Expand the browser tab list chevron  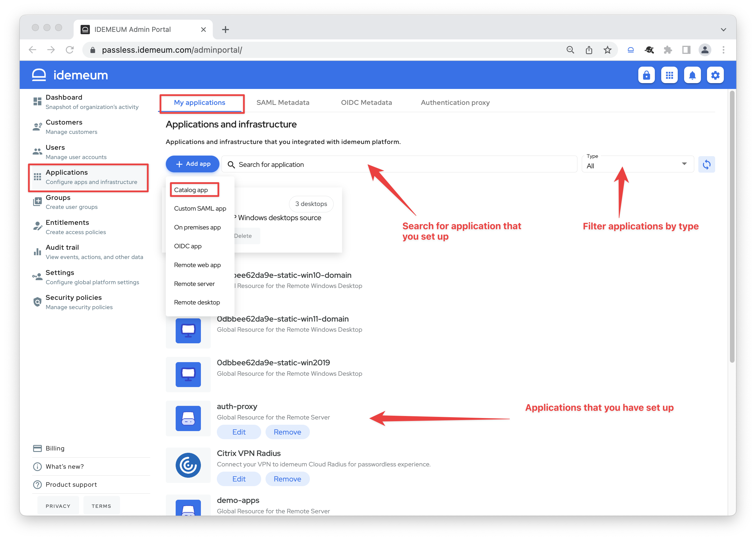(723, 30)
